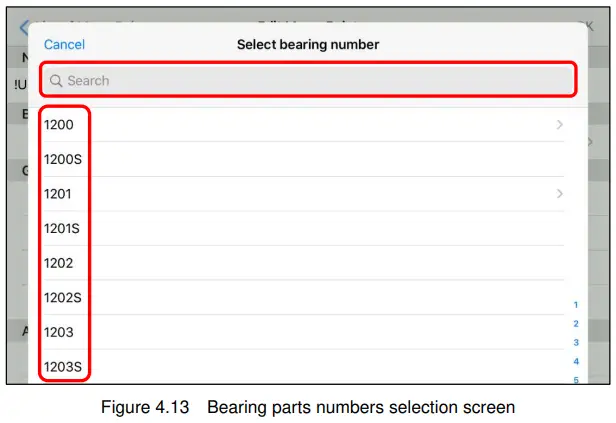Select bearing number 1201
Image resolution: width=616 pixels, height=423 pixels.
pyautogui.click(x=59, y=194)
